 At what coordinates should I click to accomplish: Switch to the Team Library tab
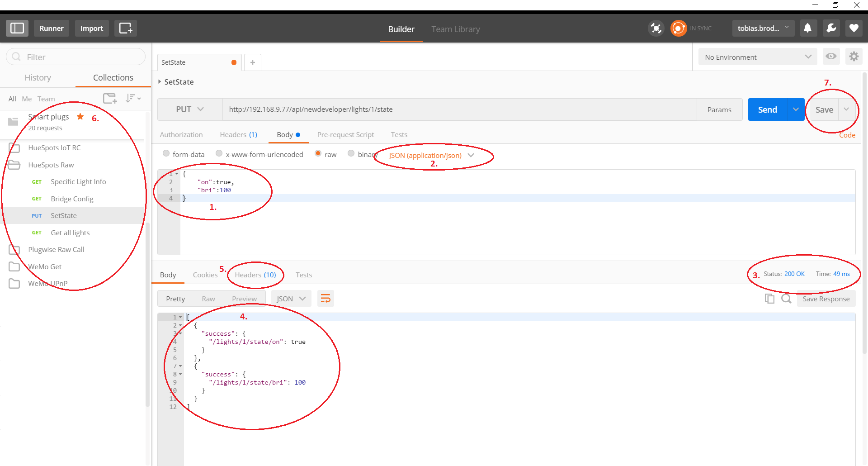(x=456, y=29)
